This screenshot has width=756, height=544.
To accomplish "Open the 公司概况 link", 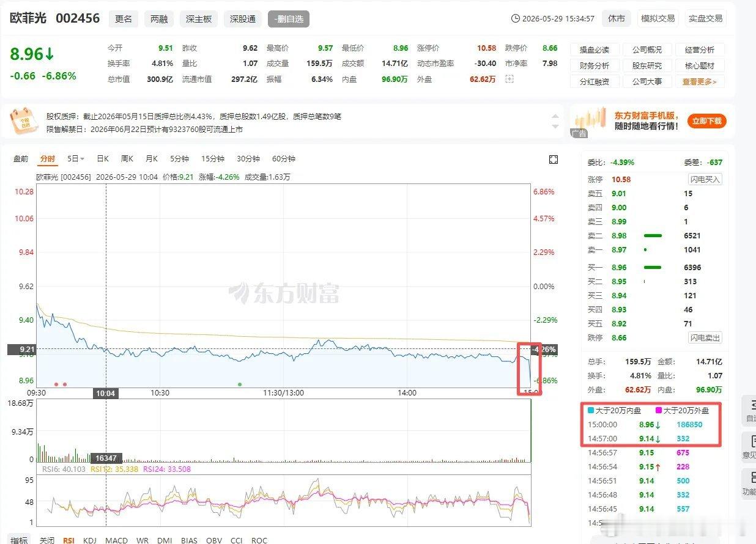I will point(647,50).
